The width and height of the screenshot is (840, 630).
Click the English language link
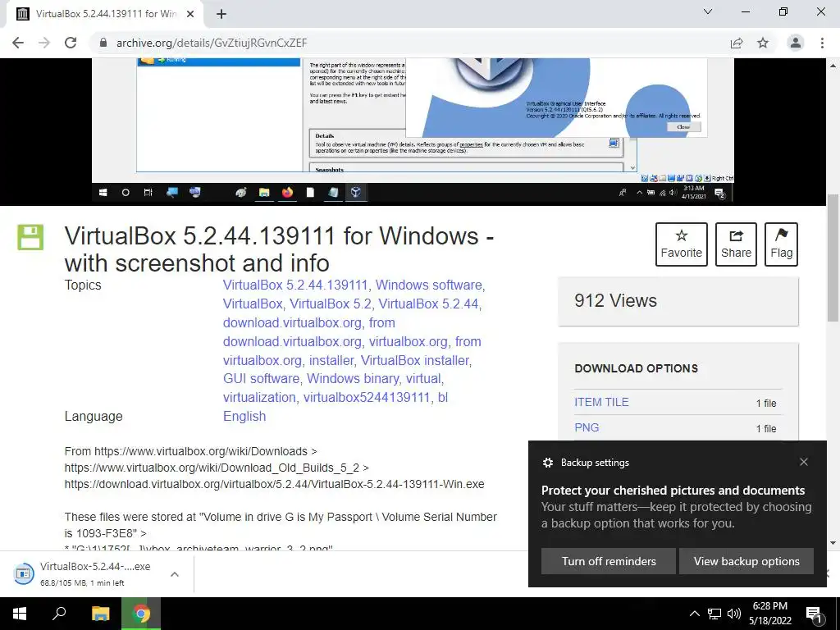click(x=244, y=416)
